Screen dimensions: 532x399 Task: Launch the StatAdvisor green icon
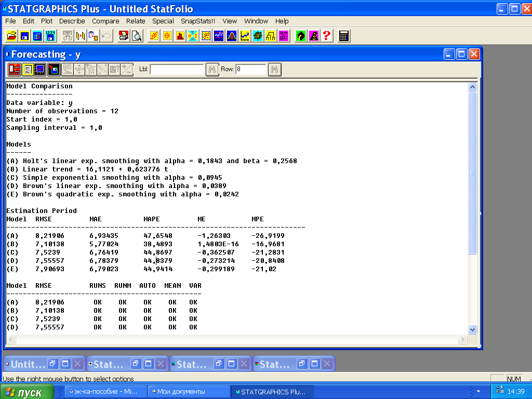(x=301, y=36)
